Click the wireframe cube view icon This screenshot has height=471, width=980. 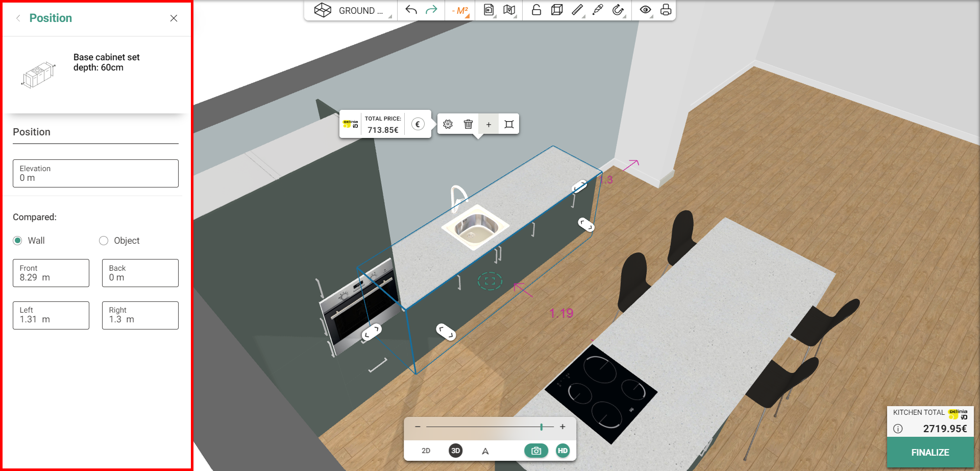(556, 10)
